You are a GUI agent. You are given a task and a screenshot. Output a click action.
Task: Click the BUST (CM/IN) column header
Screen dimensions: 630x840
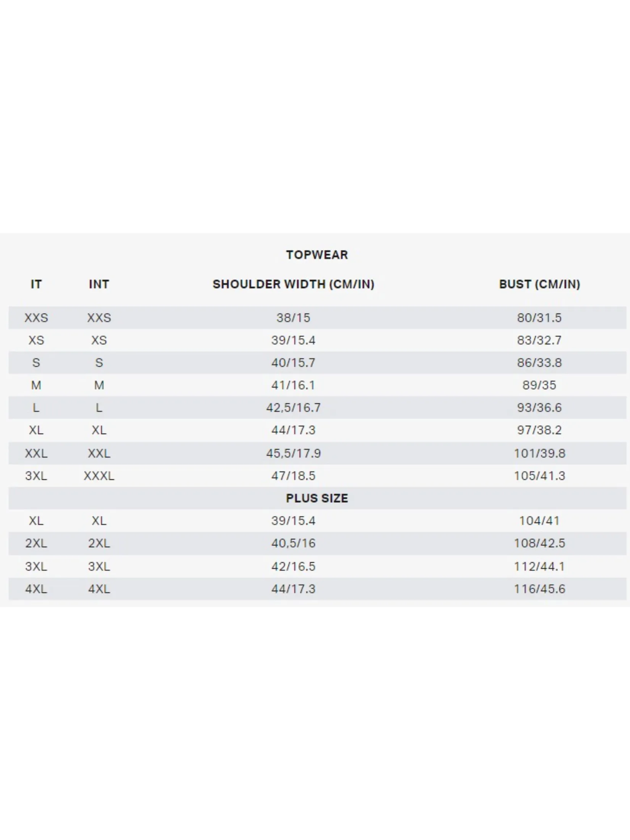(539, 284)
